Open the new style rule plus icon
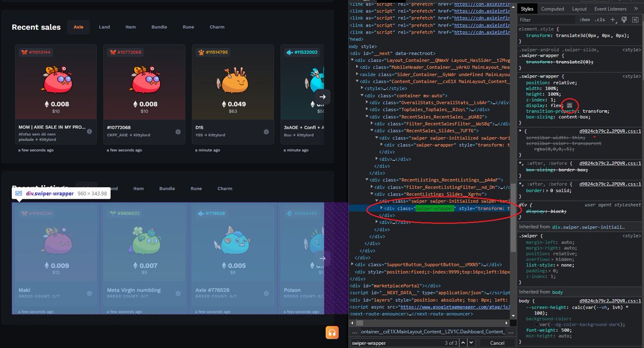 click(x=613, y=19)
